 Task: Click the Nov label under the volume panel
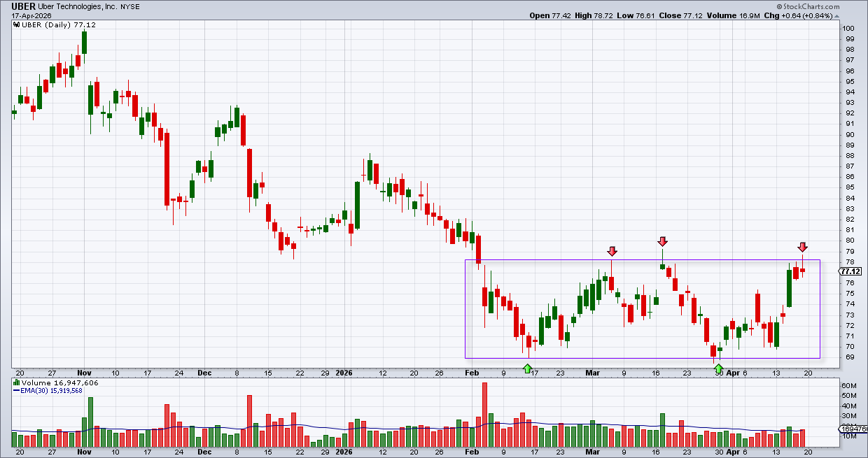[x=84, y=452]
